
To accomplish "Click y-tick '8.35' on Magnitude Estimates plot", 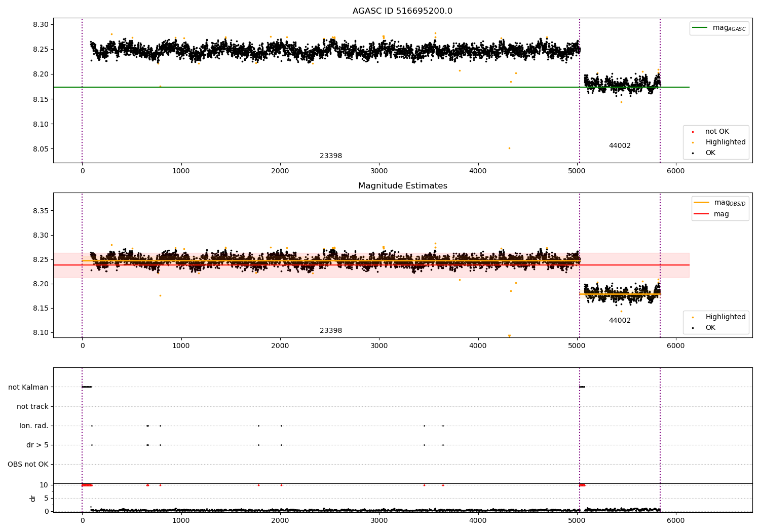I will pos(41,211).
